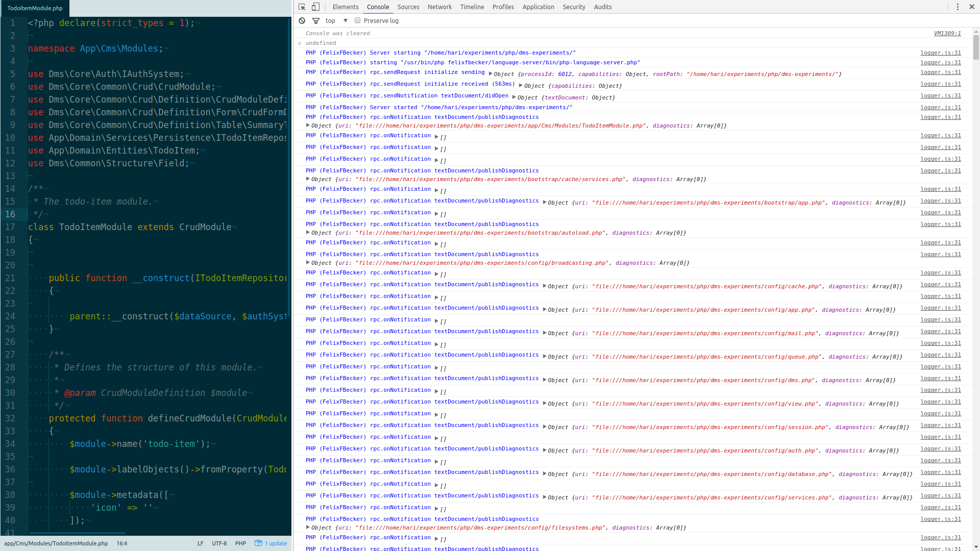
Task: Switch to the Network tab
Action: 439,7
